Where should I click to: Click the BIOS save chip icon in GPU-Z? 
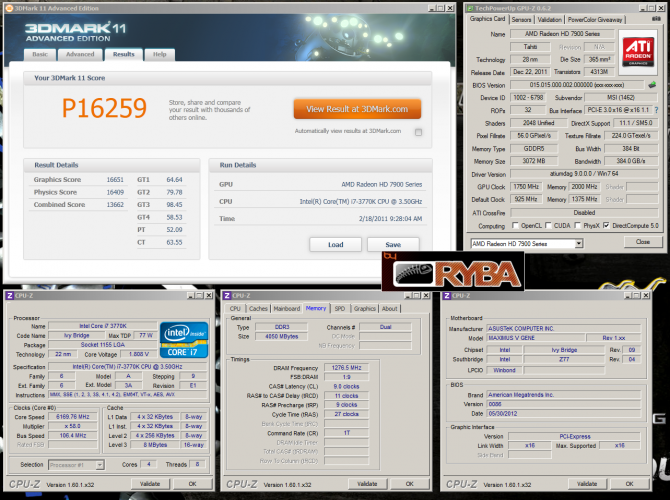[652, 85]
